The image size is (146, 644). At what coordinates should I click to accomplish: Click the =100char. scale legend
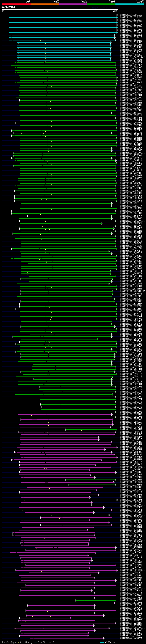click(109, 642)
